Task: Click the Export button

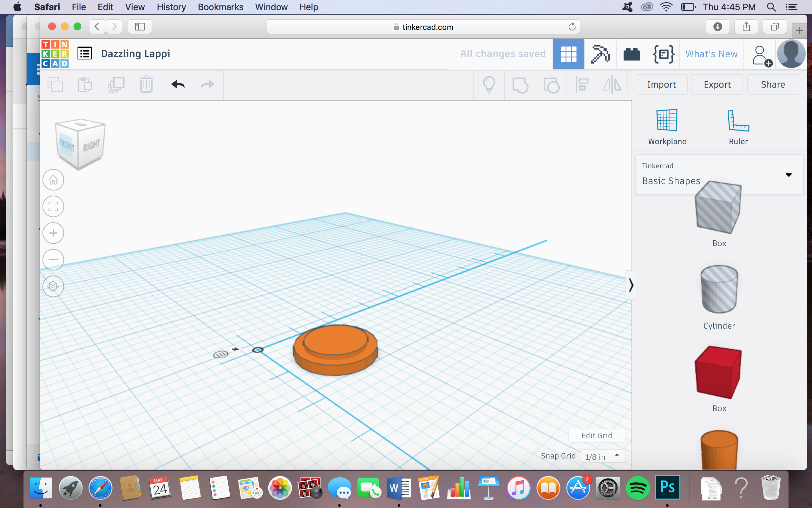Action: click(x=717, y=84)
